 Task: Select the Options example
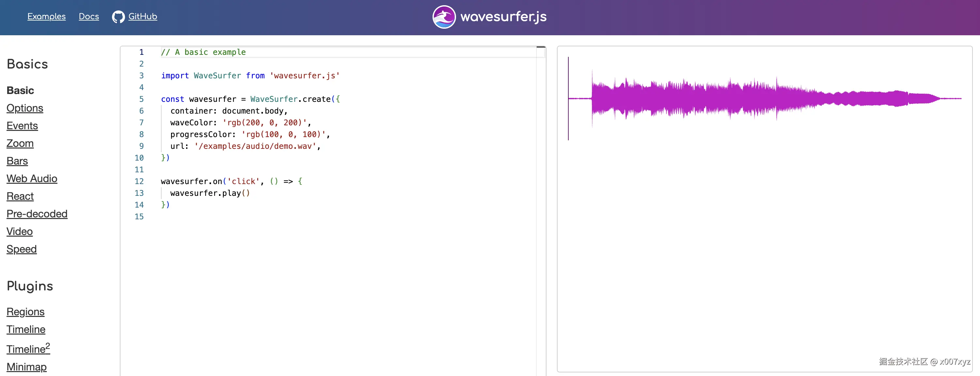pos(25,108)
